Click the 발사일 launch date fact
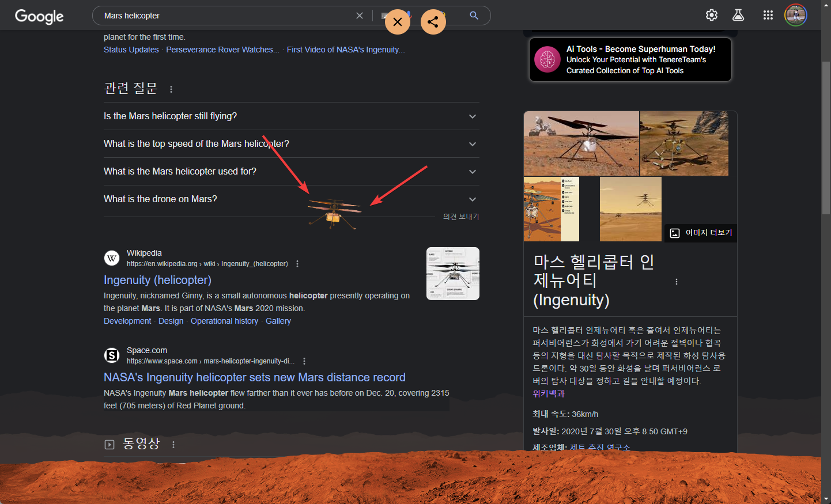Screen dimensions: 831x504 (x=610, y=431)
